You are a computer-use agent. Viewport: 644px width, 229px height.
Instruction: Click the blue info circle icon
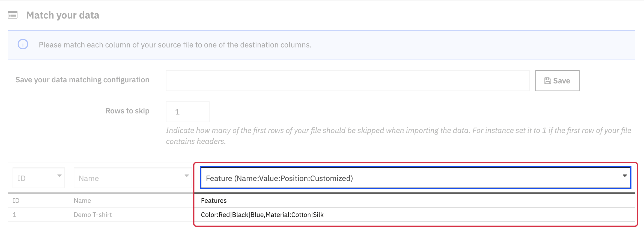click(x=23, y=44)
